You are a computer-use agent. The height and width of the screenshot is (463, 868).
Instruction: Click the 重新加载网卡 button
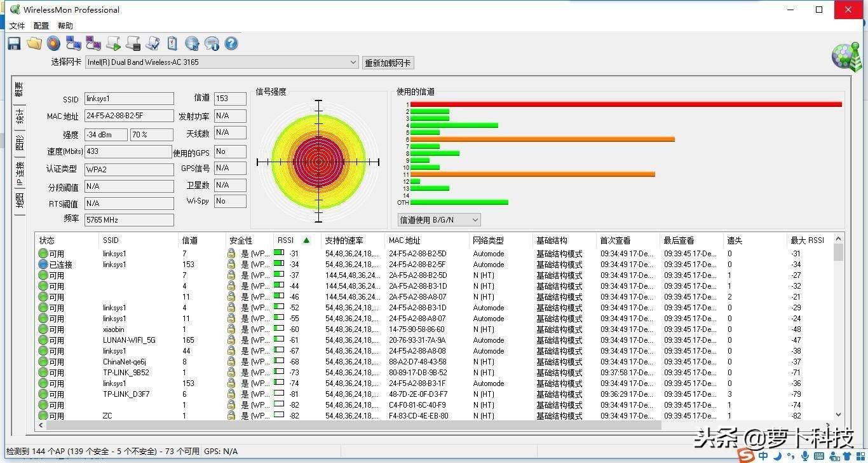(388, 62)
